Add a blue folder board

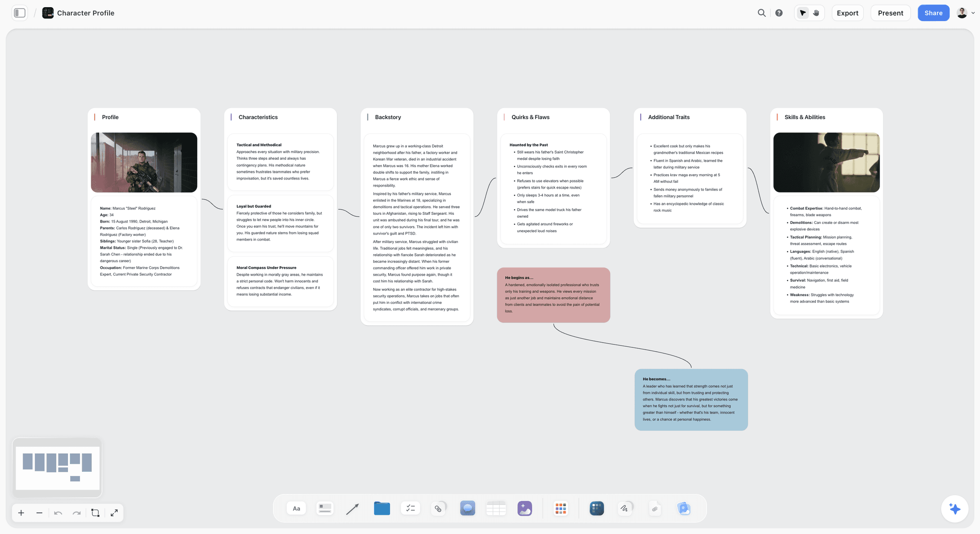coord(382,508)
